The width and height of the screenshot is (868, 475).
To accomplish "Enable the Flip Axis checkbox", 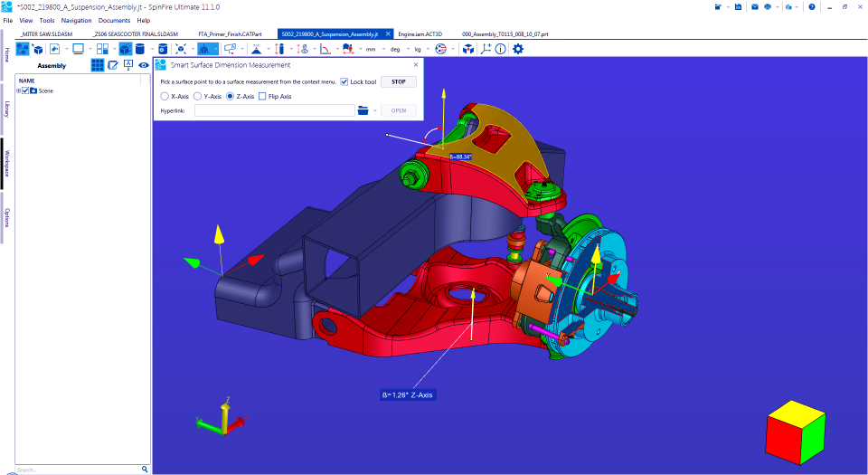I will [x=262, y=96].
